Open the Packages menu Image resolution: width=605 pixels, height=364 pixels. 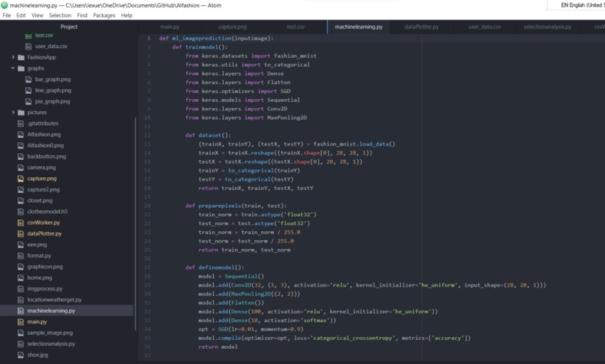coord(104,16)
